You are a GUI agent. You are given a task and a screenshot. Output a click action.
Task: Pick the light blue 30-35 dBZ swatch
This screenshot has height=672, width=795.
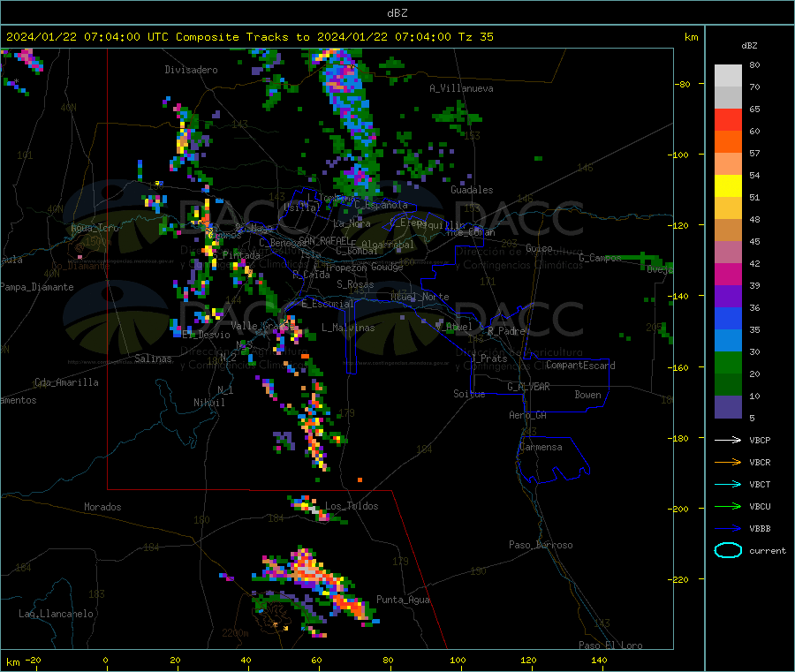pos(728,341)
